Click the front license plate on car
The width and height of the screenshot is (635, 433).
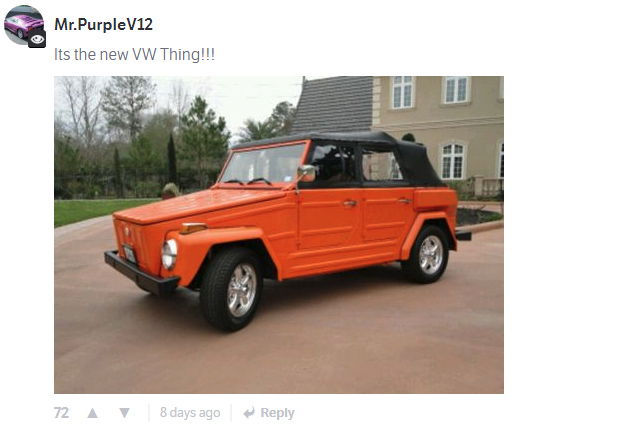[130, 254]
